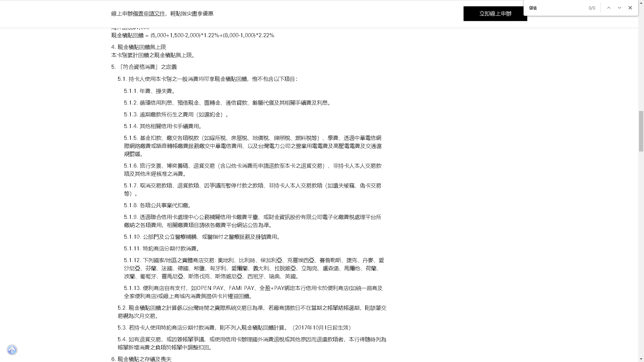
Task: Click the scrollbar up arrow at top
Action: pos(641,2)
